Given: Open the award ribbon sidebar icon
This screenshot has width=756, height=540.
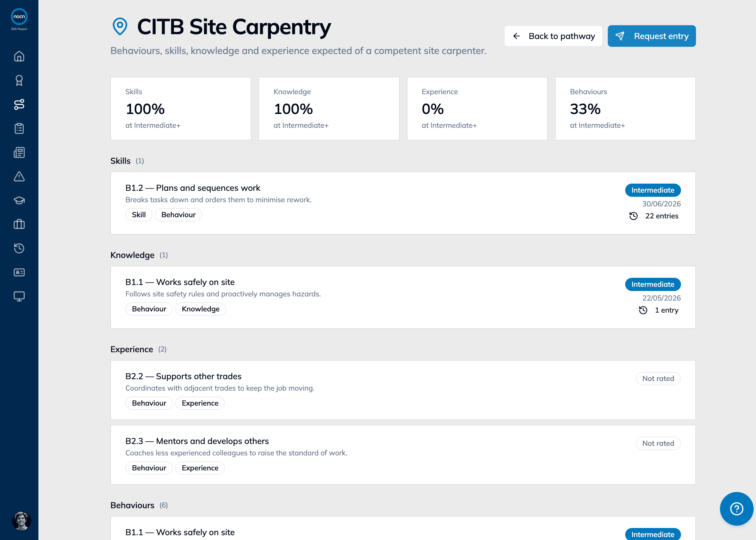Looking at the screenshot, I should click(19, 80).
